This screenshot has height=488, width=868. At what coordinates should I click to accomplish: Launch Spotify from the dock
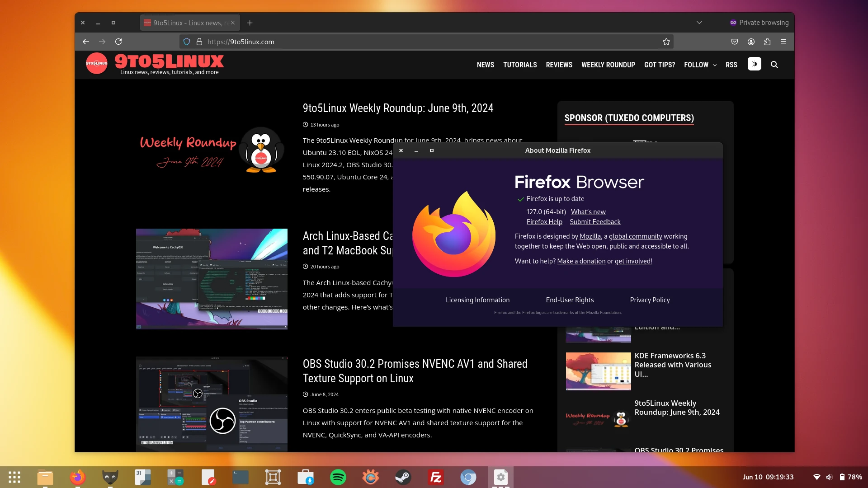(338, 477)
